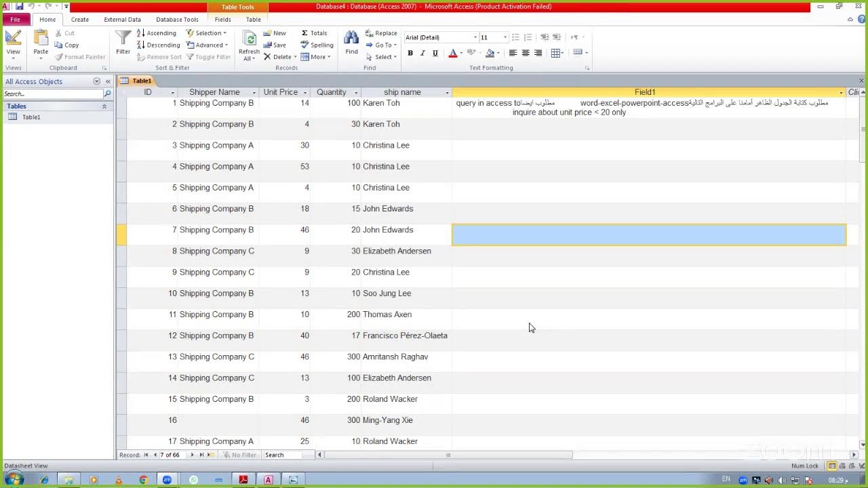
Task: Align text left
Action: (513, 53)
